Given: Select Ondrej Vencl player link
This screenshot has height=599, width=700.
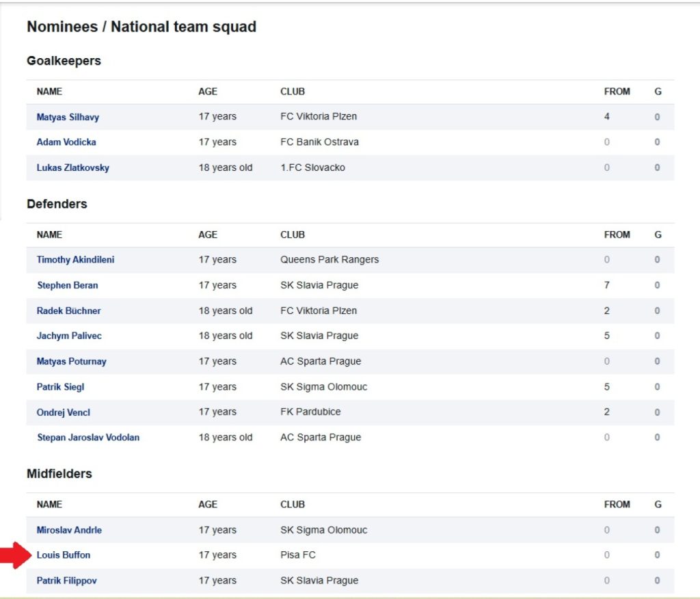Looking at the screenshot, I should (63, 412).
